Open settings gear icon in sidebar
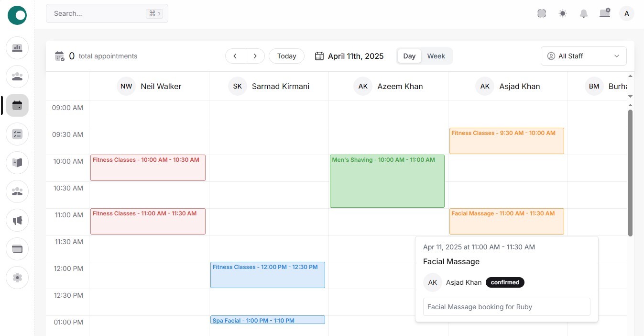 17,278
